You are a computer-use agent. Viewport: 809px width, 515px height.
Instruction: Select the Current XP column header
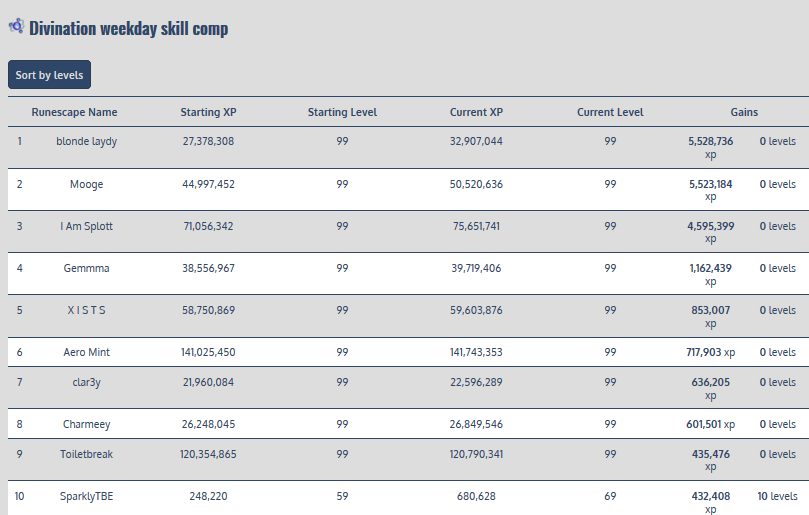tap(476, 112)
